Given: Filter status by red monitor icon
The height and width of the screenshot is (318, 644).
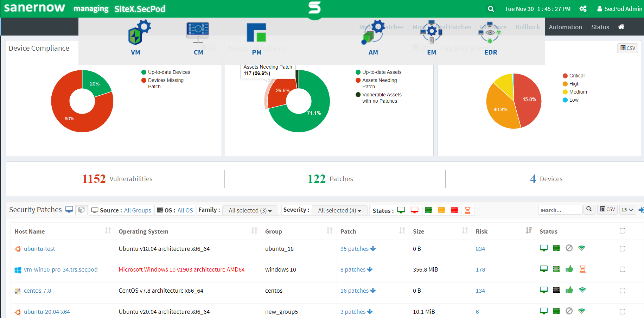Looking at the screenshot, I should tap(414, 210).
